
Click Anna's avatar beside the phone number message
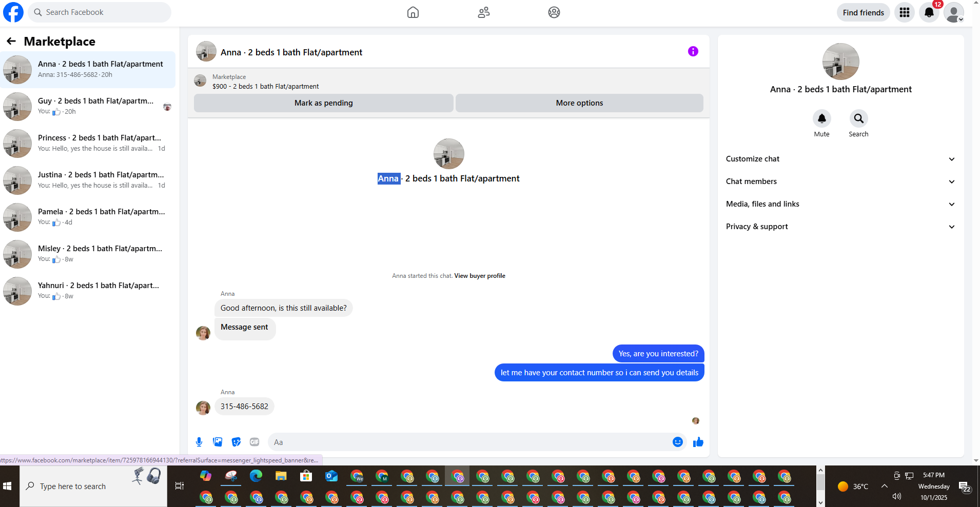pos(203,408)
